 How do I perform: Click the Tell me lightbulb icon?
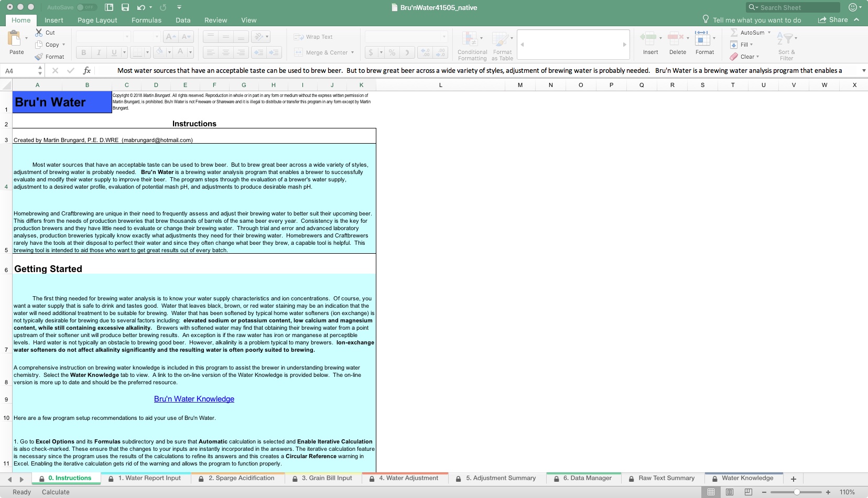pyautogui.click(x=706, y=19)
